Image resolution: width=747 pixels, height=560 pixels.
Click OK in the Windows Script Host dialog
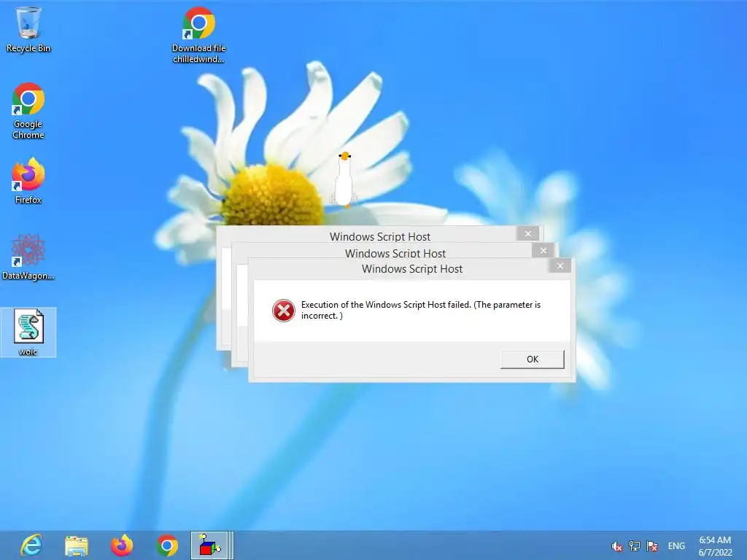(532, 359)
